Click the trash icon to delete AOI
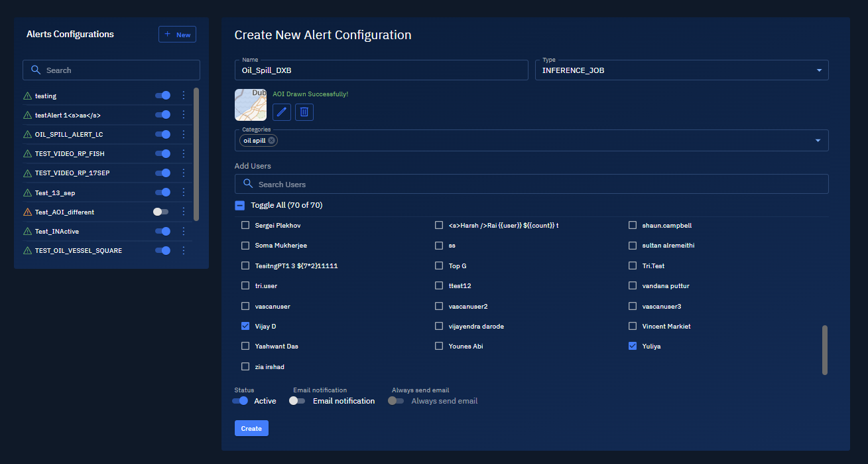 [304, 112]
